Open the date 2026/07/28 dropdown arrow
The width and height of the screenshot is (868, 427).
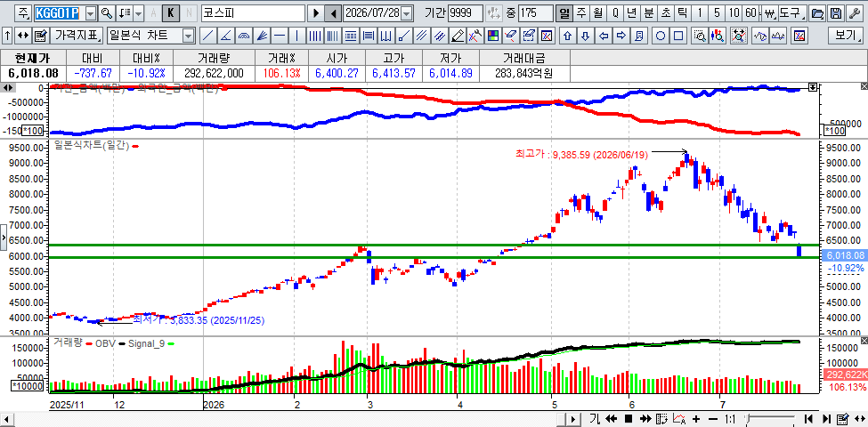click(406, 13)
